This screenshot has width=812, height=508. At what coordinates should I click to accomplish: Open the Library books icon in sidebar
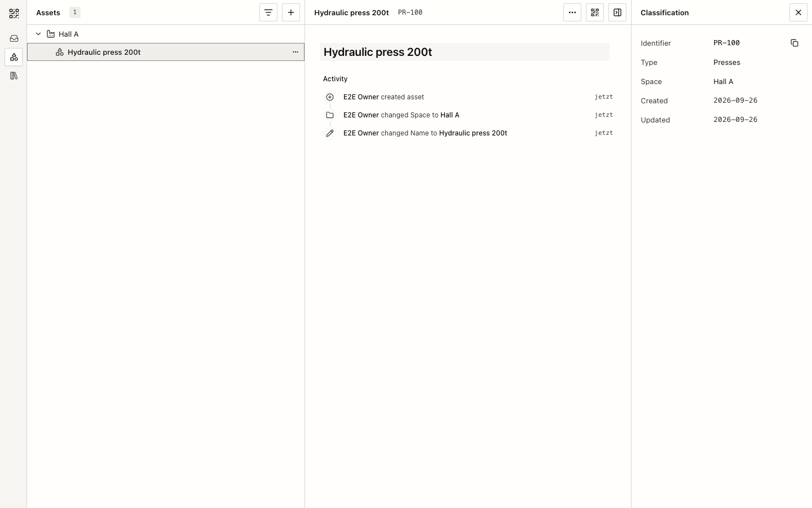coord(14,76)
